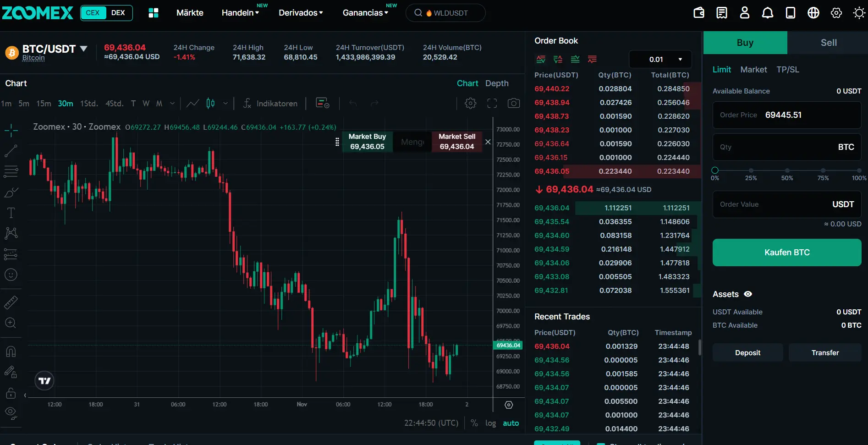This screenshot has width=868, height=445.
Task: Enter chart fullscreen mode
Action: click(x=492, y=104)
